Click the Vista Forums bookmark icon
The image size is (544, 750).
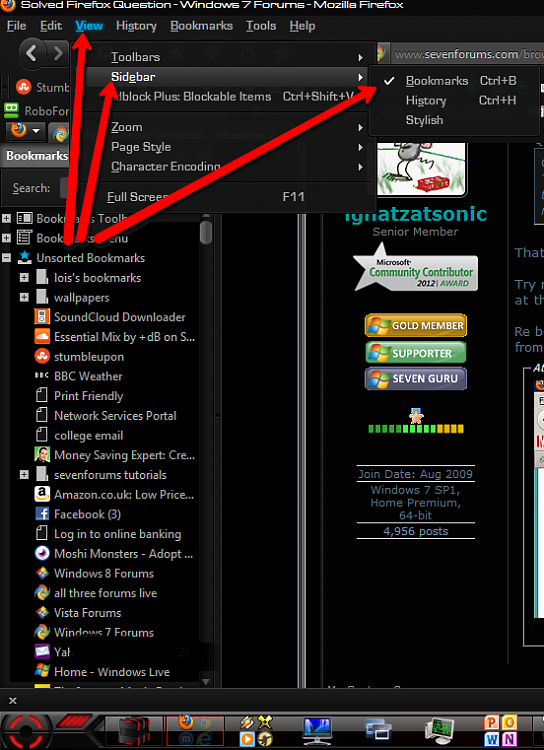(x=42, y=612)
